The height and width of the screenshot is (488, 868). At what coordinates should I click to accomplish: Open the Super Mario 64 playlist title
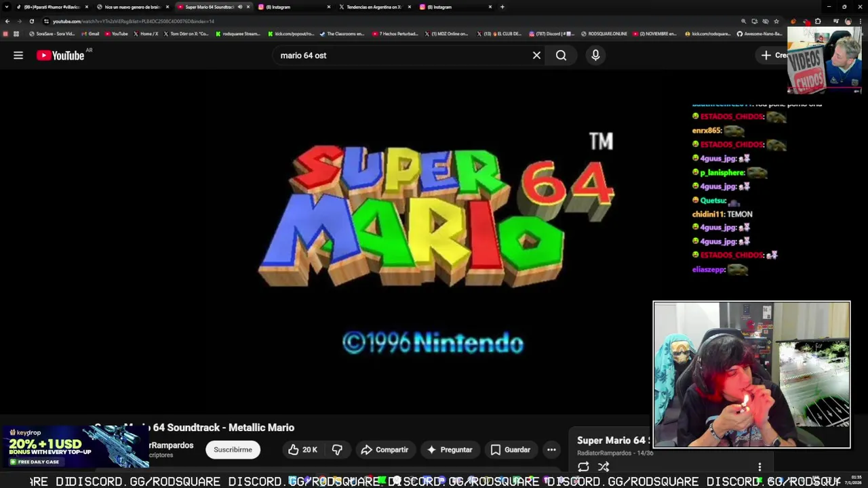pyautogui.click(x=614, y=441)
